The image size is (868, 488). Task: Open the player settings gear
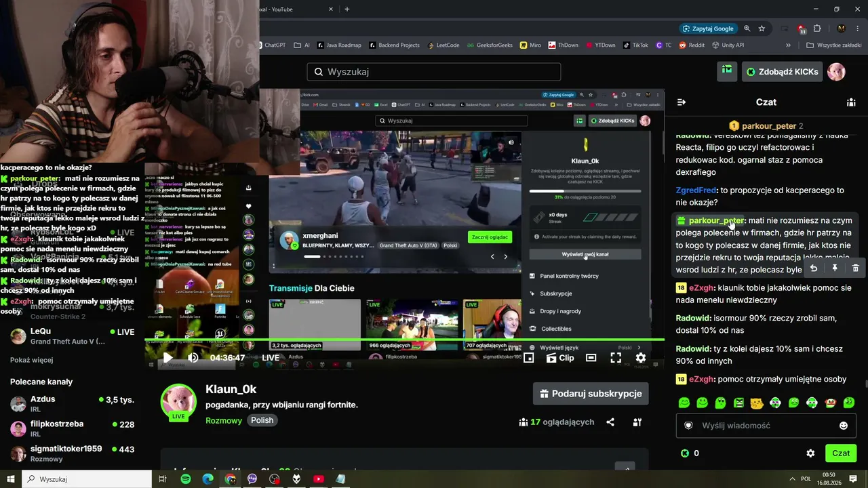(641, 358)
